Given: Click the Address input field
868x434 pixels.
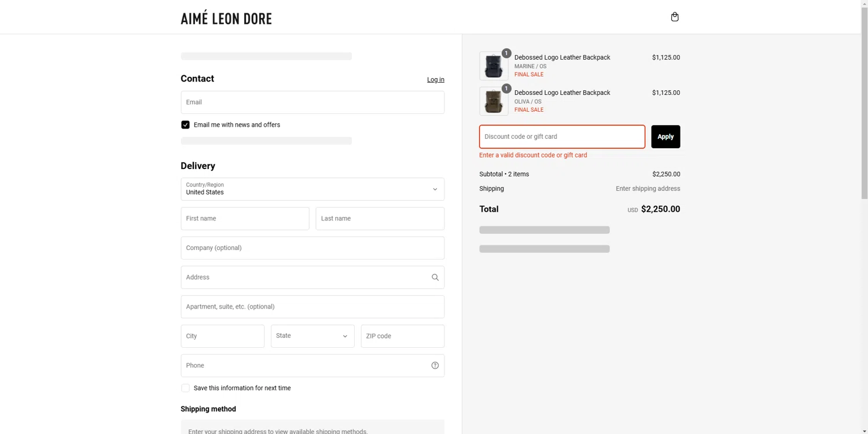Looking at the screenshot, I should coord(312,277).
